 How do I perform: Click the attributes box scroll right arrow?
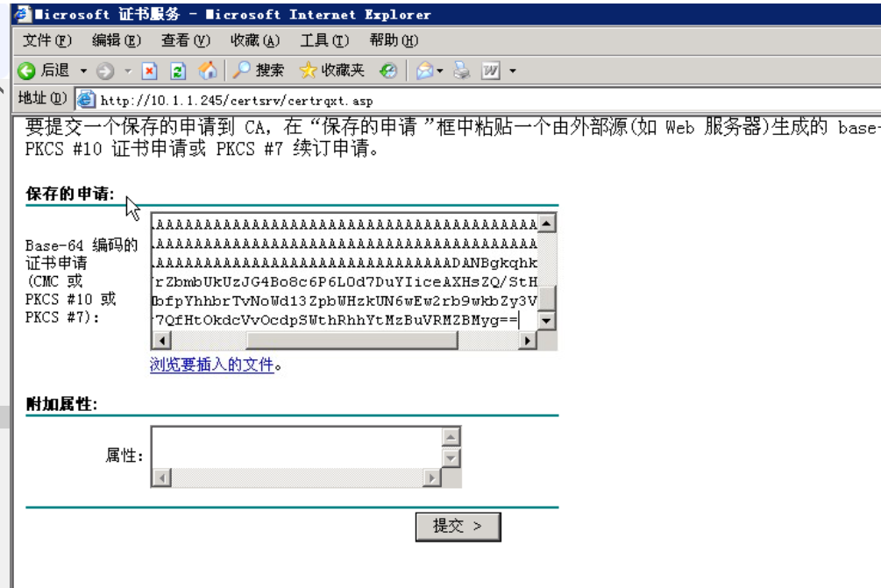click(431, 478)
